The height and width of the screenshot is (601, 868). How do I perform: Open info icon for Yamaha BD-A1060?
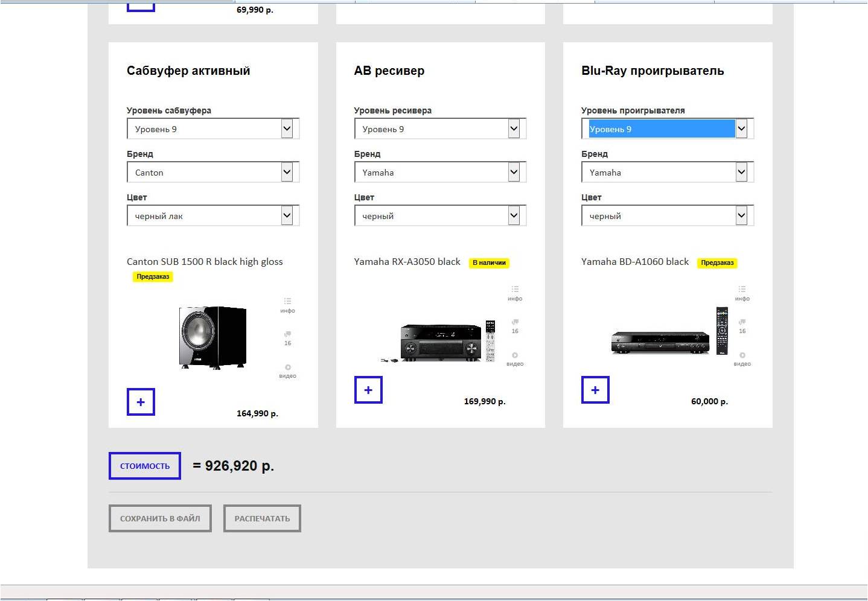[x=742, y=293]
